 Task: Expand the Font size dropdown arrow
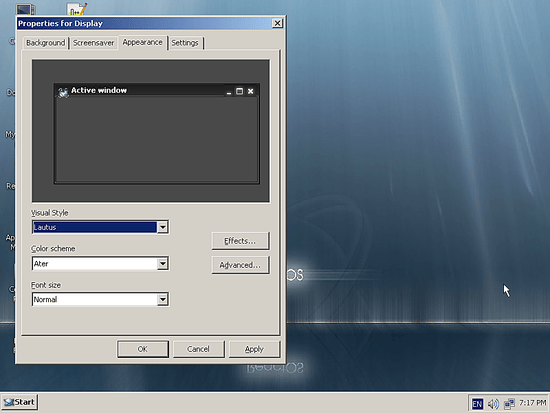(162, 299)
